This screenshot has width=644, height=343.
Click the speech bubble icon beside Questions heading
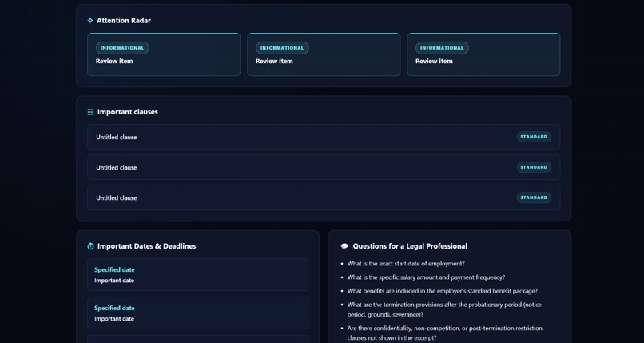point(344,246)
